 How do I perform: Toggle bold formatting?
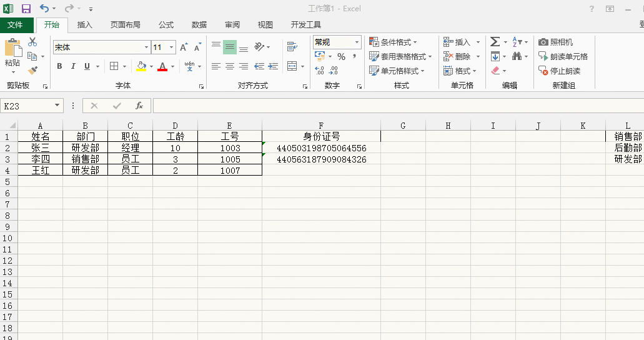tap(59, 66)
